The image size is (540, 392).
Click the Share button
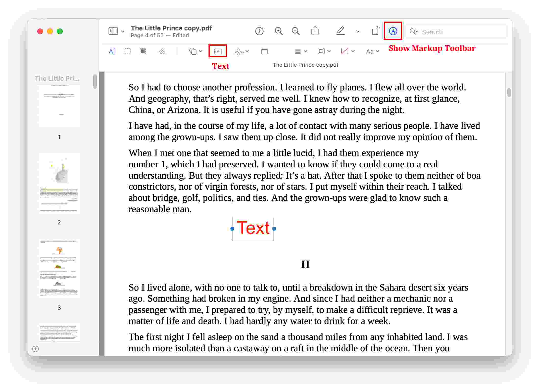click(315, 31)
